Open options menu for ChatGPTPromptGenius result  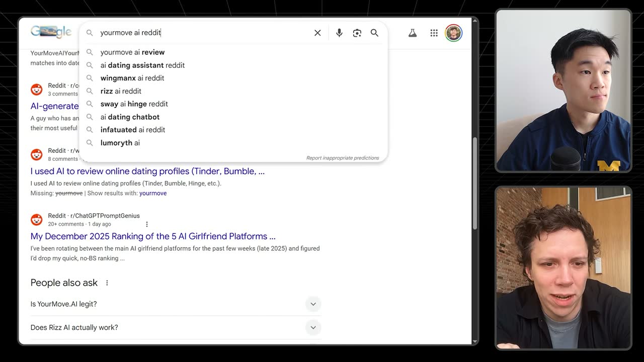[147, 224]
